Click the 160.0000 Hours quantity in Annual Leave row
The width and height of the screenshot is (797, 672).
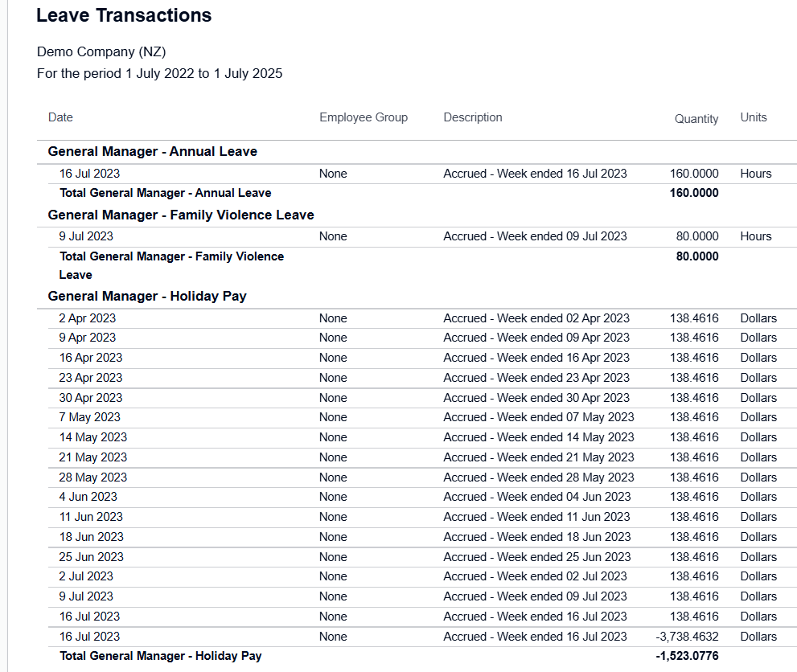coord(694,174)
